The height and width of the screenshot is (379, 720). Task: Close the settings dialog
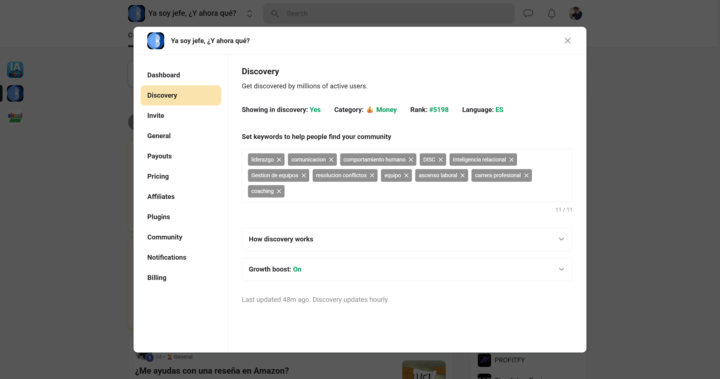[568, 41]
